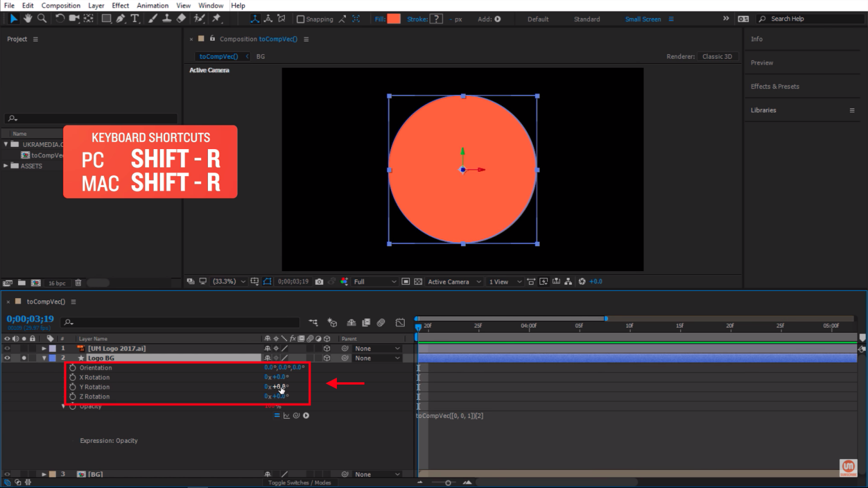Open the Full resolution dropdown
Viewport: 868px width, 488px height.
point(375,281)
